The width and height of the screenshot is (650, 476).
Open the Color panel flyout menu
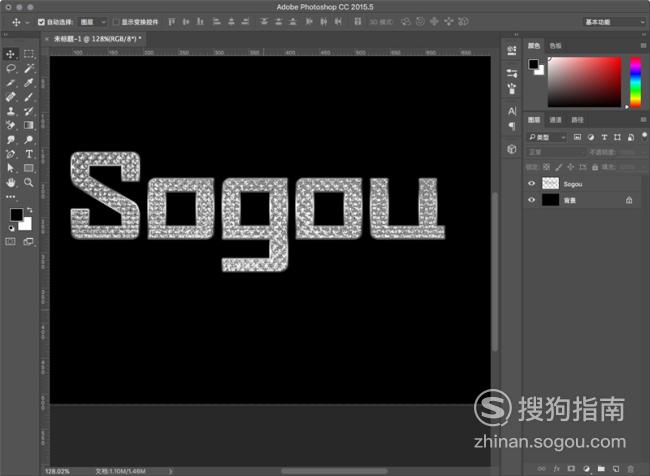[643, 46]
